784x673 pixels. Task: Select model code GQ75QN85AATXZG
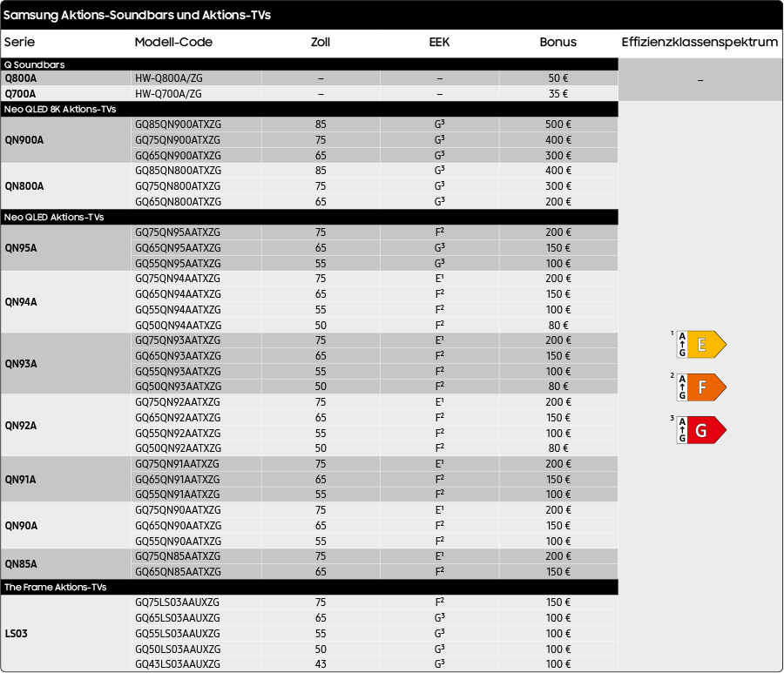[178, 556]
